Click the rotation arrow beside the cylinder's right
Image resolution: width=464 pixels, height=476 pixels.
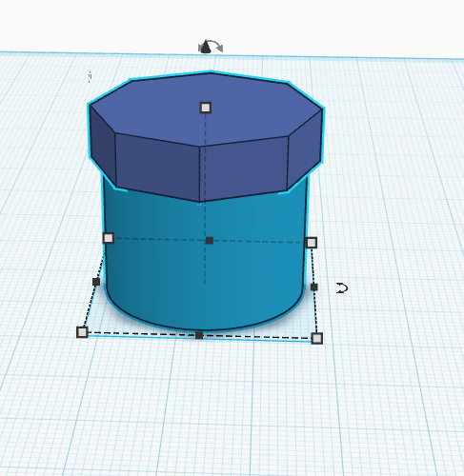click(342, 288)
